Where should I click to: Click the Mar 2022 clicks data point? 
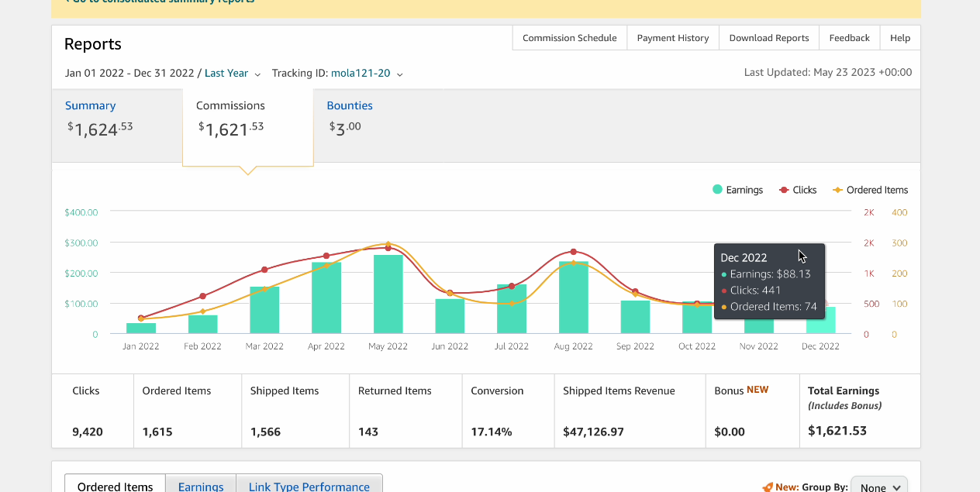(x=264, y=270)
